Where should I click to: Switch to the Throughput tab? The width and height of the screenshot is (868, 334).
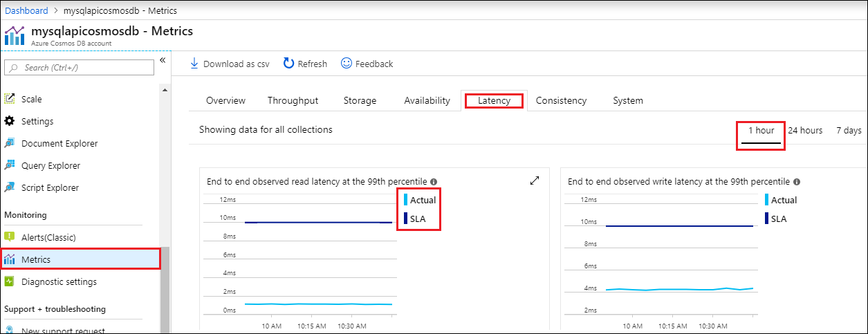pos(293,100)
